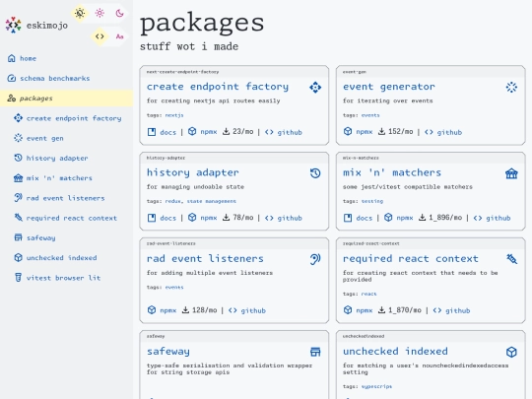The image size is (532, 399).
Task: Click the redux tag on history adapter
Action: (173, 201)
